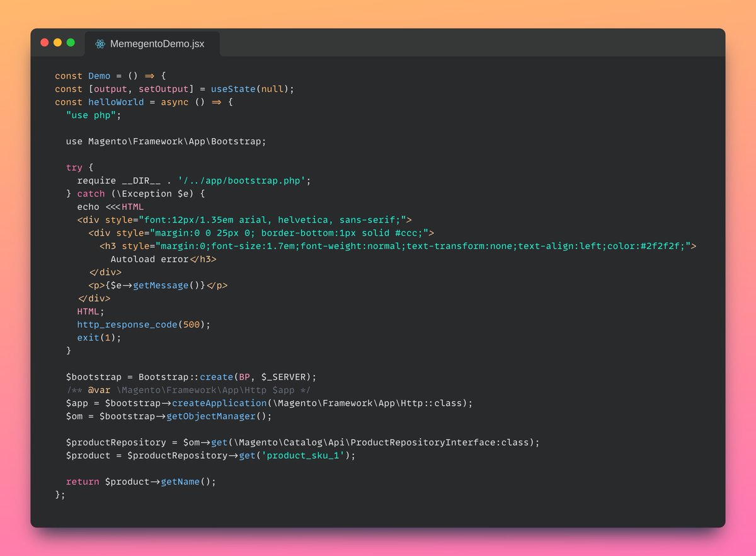Click the red close window dot
Image resolution: width=756 pixels, height=556 pixels.
45,42
